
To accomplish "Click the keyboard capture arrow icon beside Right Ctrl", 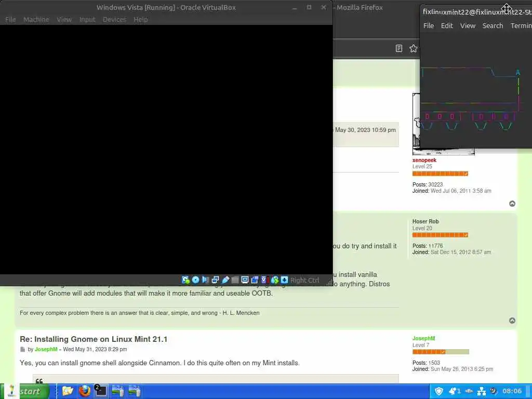I will tap(284, 280).
